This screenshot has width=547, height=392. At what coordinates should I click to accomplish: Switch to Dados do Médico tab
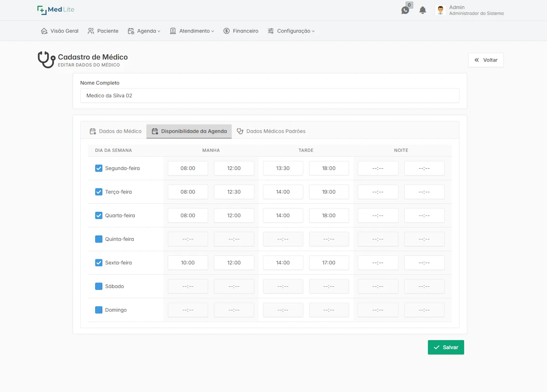(116, 131)
